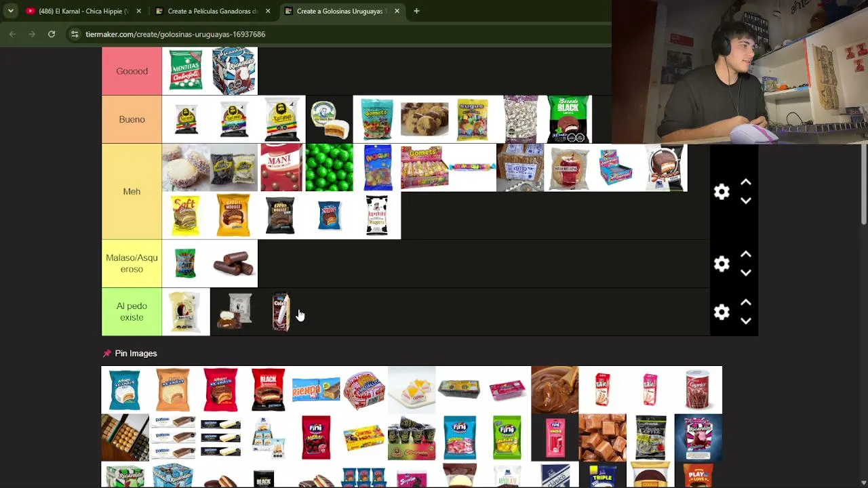
Task: Move the Meh tier up
Action: 746,182
